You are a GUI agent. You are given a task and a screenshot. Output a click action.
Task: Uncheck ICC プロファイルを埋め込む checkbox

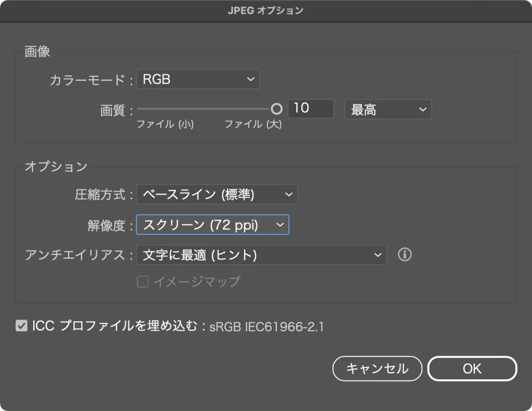21,326
